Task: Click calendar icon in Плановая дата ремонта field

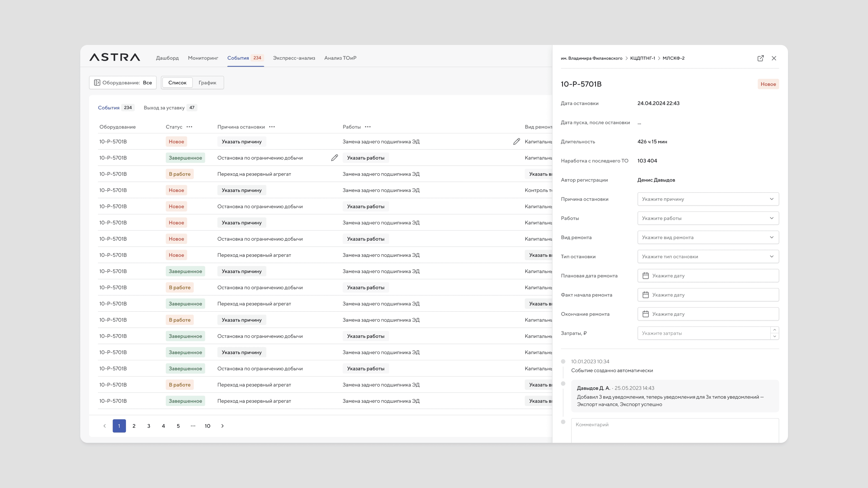Action: [645, 275]
